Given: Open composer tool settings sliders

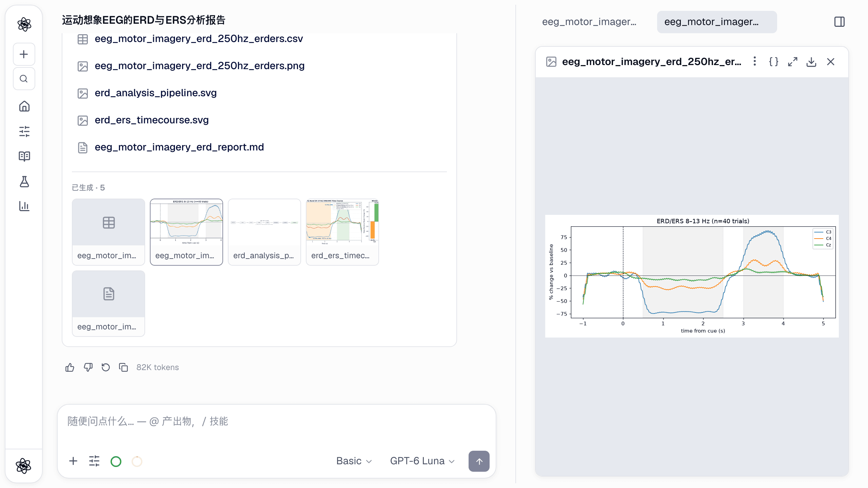Looking at the screenshot, I should pyautogui.click(x=94, y=461).
